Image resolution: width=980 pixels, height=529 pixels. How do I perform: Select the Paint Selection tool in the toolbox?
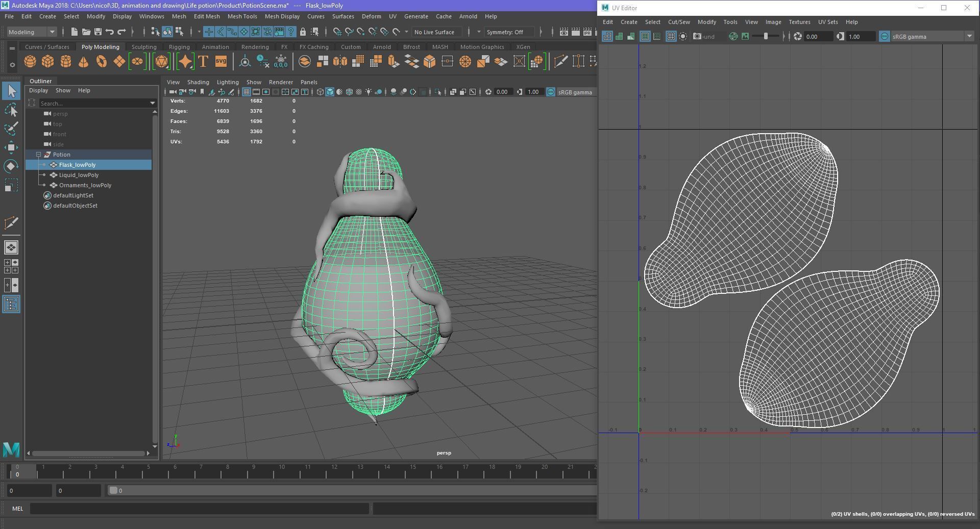pyautogui.click(x=11, y=129)
